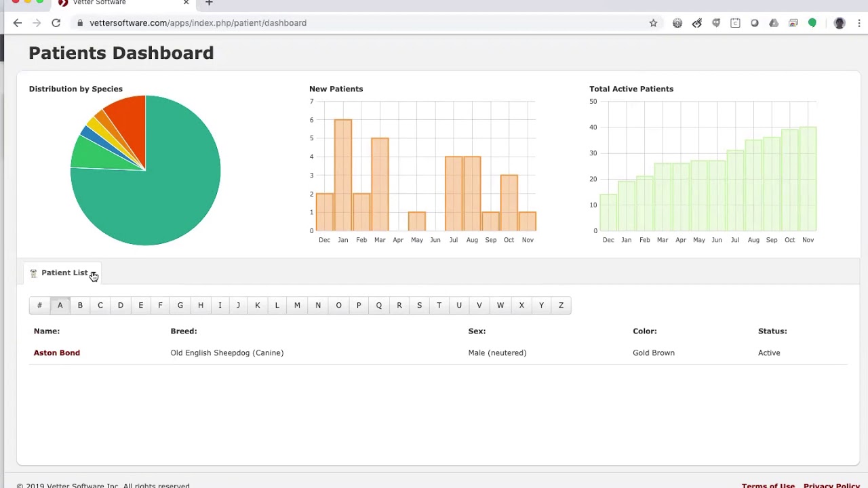868x488 pixels.
Task: Click the browser back arrow
Action: point(18,23)
